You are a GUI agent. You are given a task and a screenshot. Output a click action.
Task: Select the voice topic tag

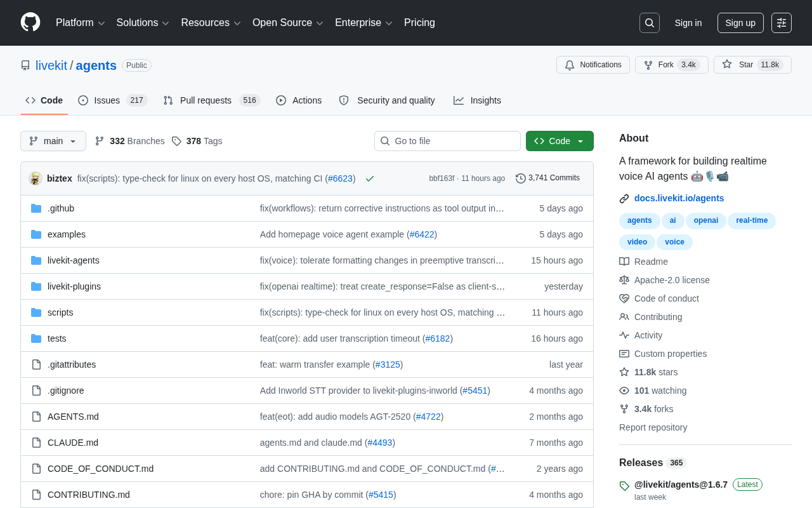[x=674, y=243]
